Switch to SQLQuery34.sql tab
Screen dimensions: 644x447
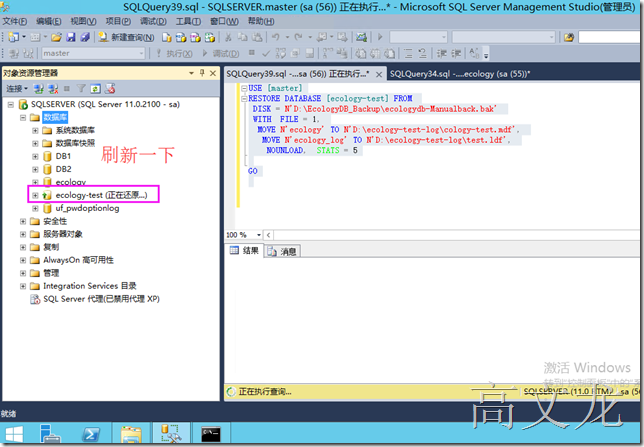pyautogui.click(x=460, y=74)
